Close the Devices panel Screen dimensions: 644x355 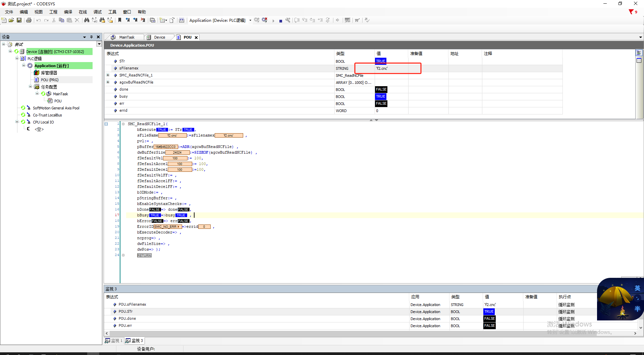[x=98, y=37]
